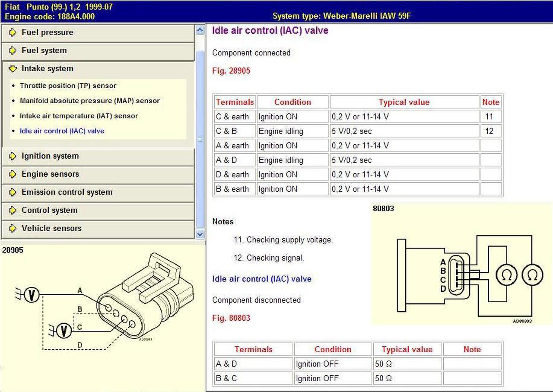Select the Intake system menu header
This screenshot has width=553, height=392.
98,69
